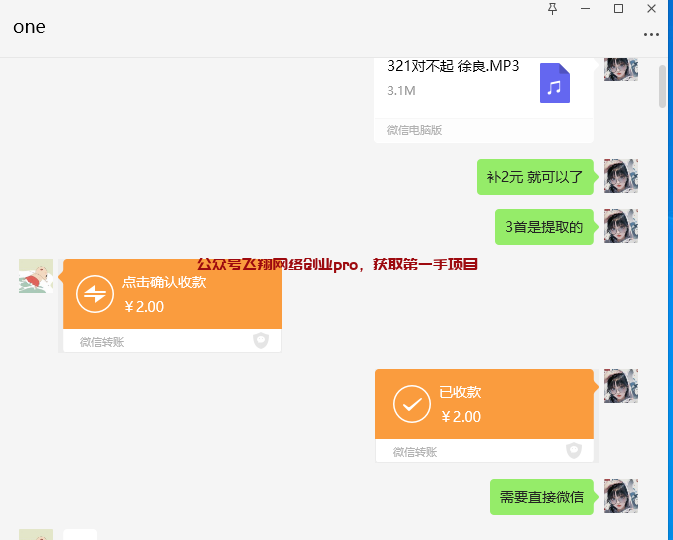Confirm receipt via "点击确认收款" card
The image size is (673, 540).
point(172,294)
